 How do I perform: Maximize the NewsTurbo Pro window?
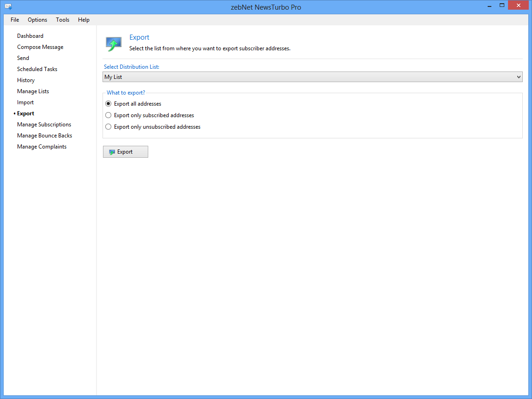click(x=502, y=6)
